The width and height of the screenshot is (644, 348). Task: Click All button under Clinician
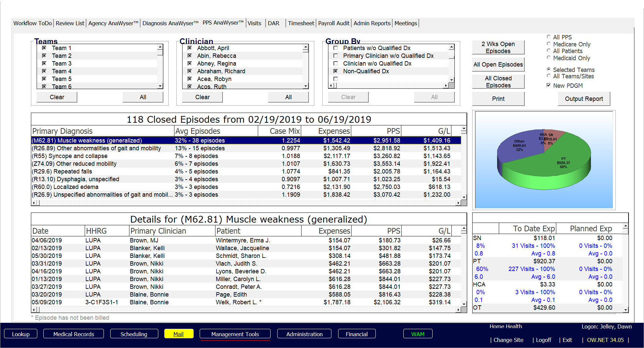[x=288, y=97]
